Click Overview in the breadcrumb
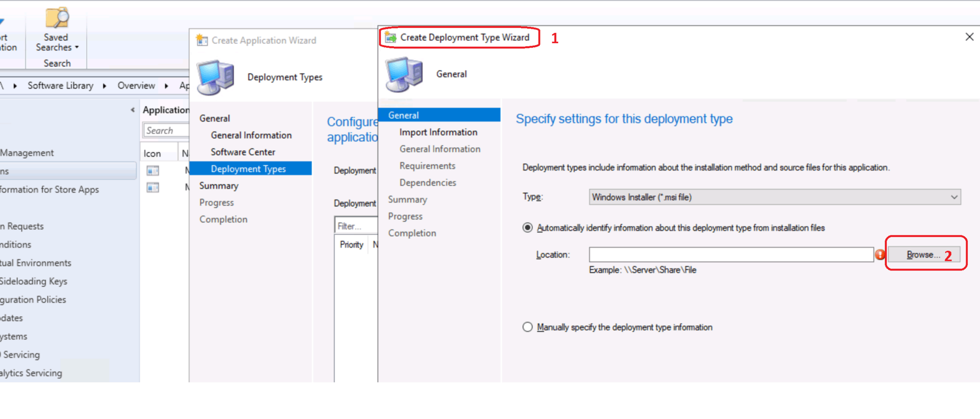This screenshot has height=419, width=980. pyautogui.click(x=136, y=85)
